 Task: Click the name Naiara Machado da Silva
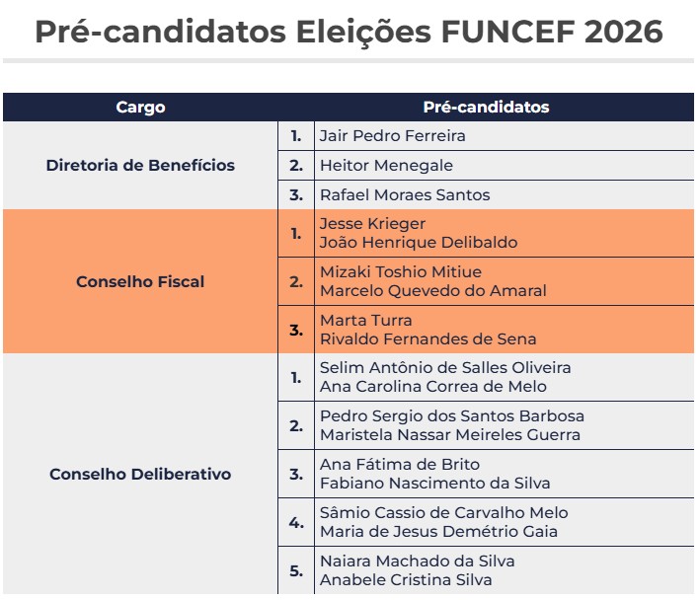coord(417,561)
